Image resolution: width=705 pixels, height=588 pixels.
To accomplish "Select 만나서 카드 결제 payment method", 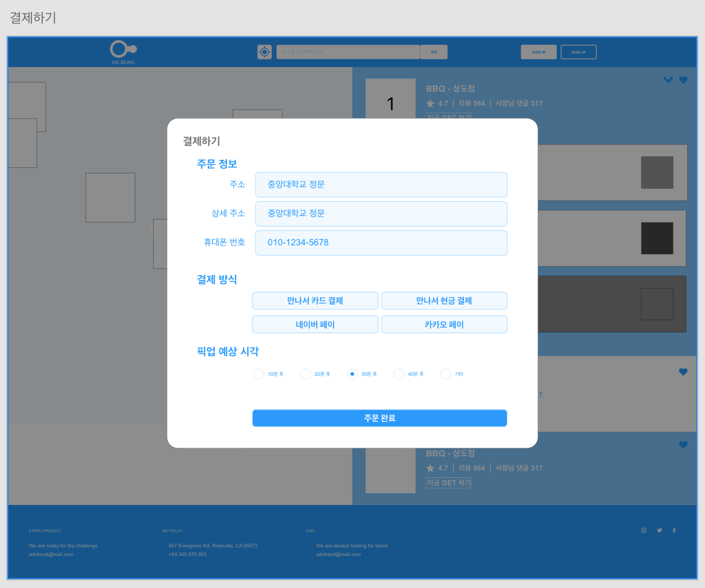I will (315, 300).
